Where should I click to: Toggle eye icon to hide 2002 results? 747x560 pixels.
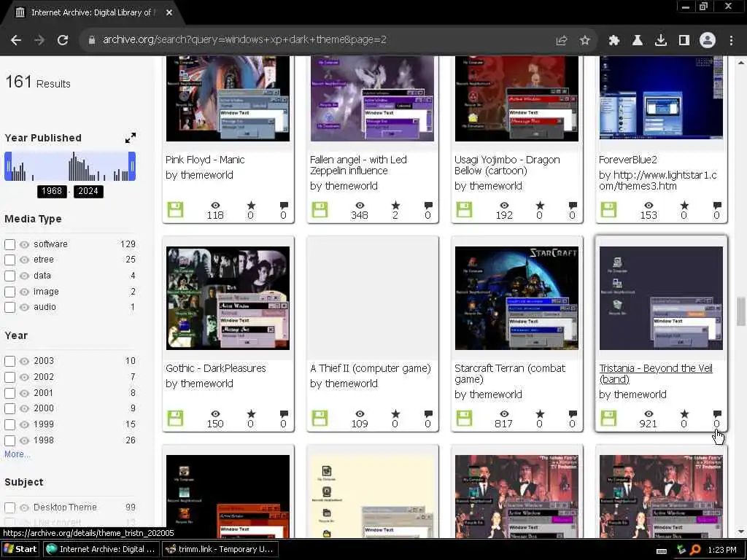24,377
